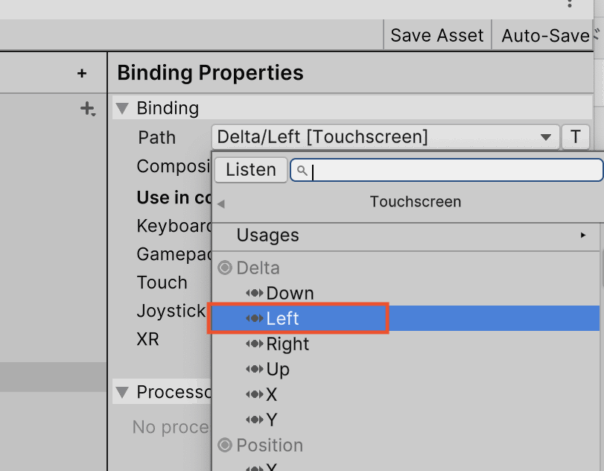The width and height of the screenshot is (604, 471).
Task: Collapse the Binding section triangle
Action: pos(122,108)
